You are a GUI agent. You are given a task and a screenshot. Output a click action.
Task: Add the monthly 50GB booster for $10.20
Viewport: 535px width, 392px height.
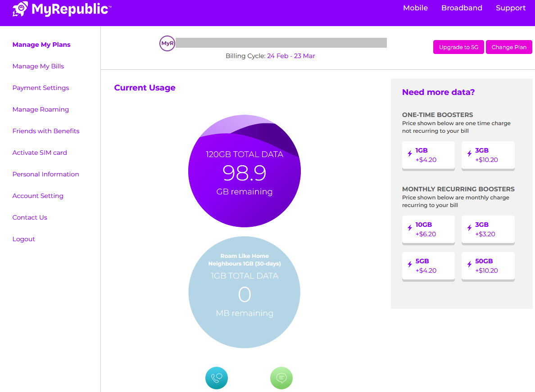(x=488, y=266)
